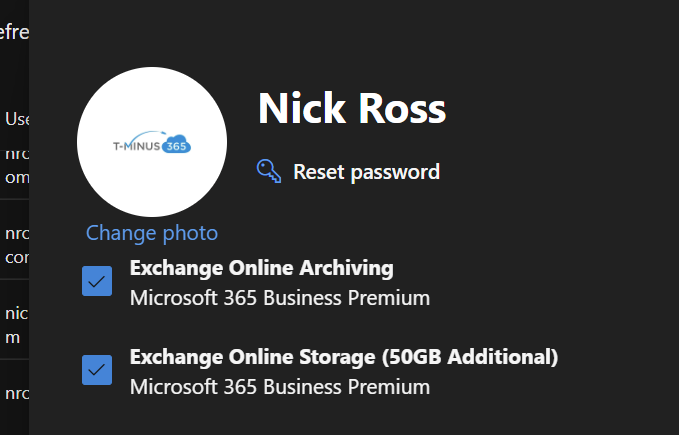Click the cut-off 'Use' column header
This screenshot has height=435, width=679.
coord(16,119)
